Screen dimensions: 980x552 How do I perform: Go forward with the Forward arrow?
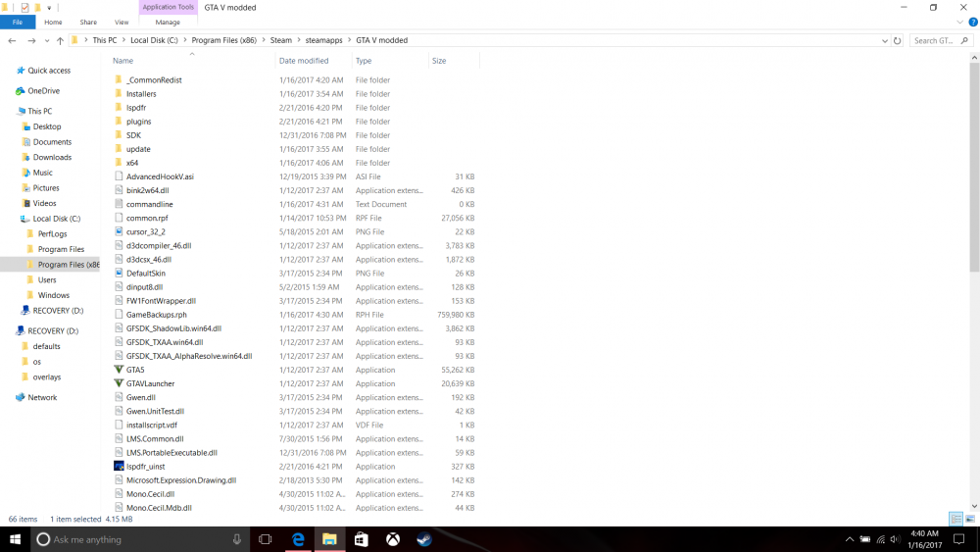point(31,40)
